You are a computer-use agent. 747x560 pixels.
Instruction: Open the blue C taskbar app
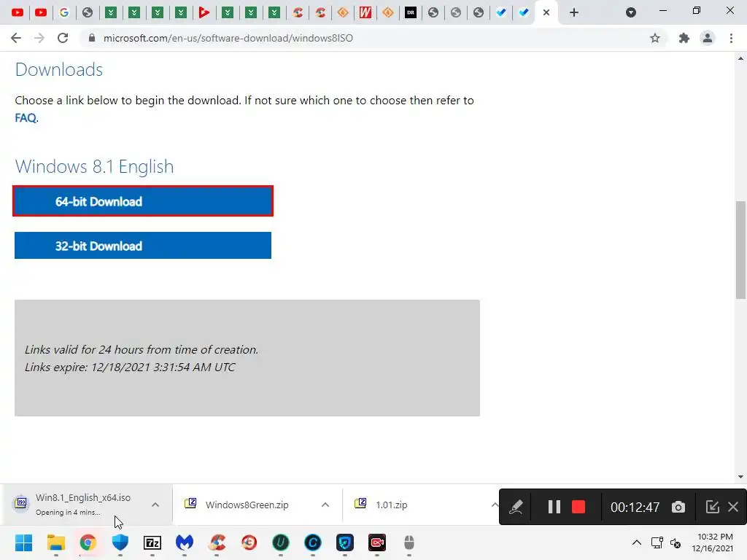pyautogui.click(x=313, y=542)
